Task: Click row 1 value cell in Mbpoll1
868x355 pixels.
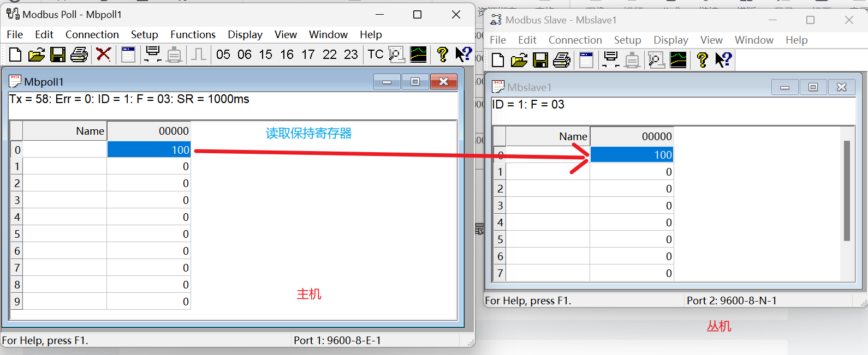Action: tap(148, 166)
